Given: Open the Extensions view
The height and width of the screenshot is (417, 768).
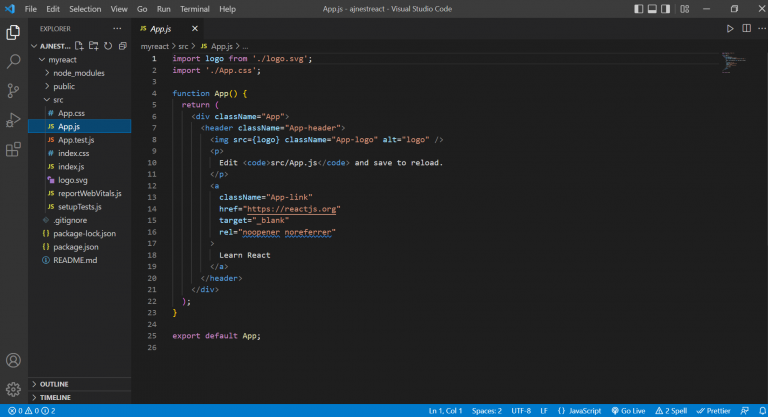Looking at the screenshot, I should pyautogui.click(x=14, y=150).
